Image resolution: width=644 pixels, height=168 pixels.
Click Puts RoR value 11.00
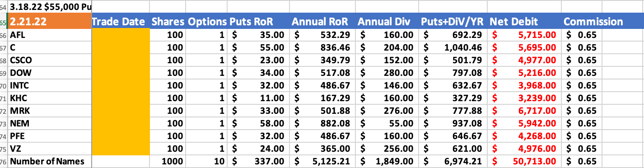pyautogui.click(x=259, y=98)
